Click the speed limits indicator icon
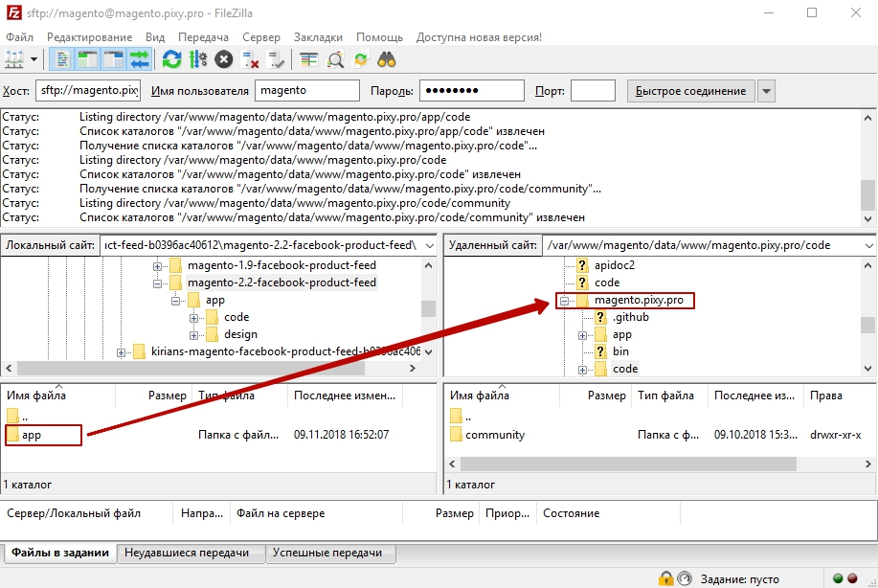Screen dimensions: 878x588 tap(685, 578)
